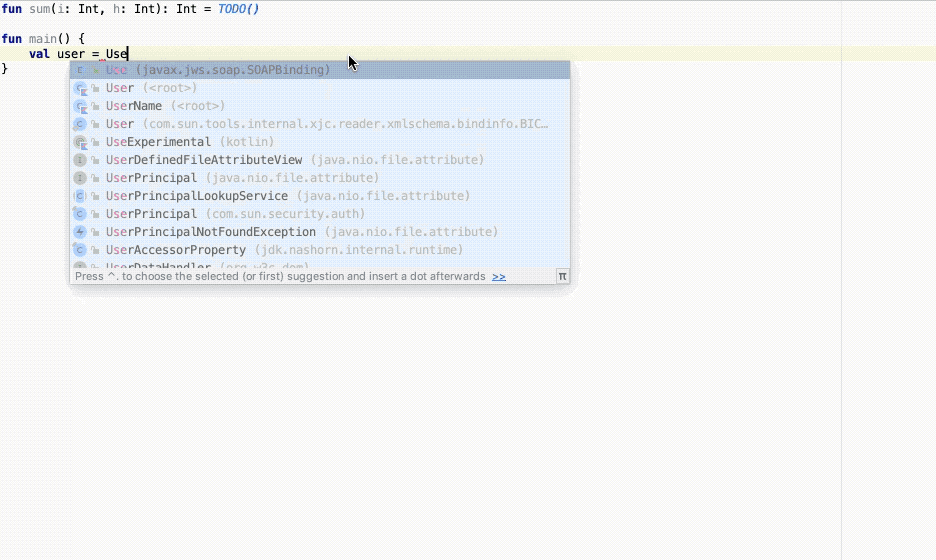Click the 'user' variable name in editor
Viewport: 936px width, 560px height.
pyautogui.click(x=71, y=54)
